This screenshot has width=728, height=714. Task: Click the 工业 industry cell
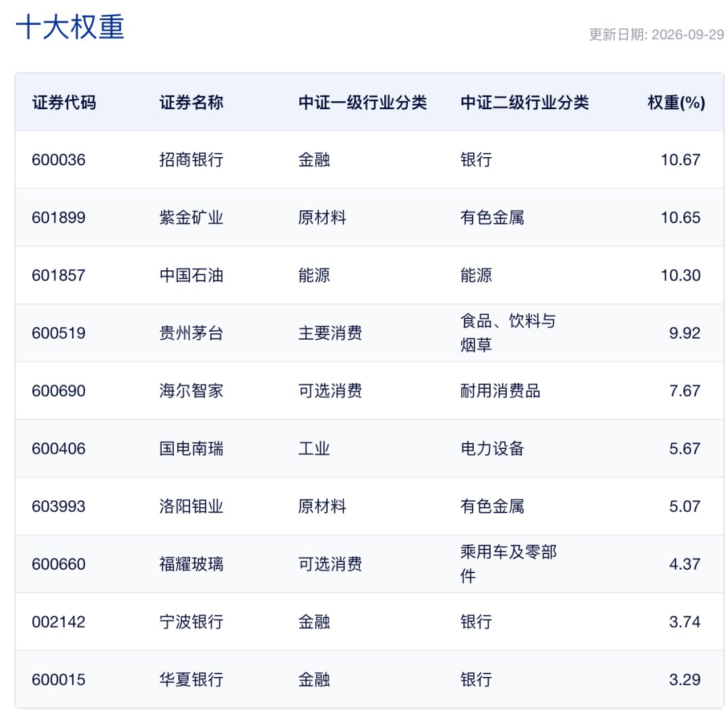tap(314, 449)
